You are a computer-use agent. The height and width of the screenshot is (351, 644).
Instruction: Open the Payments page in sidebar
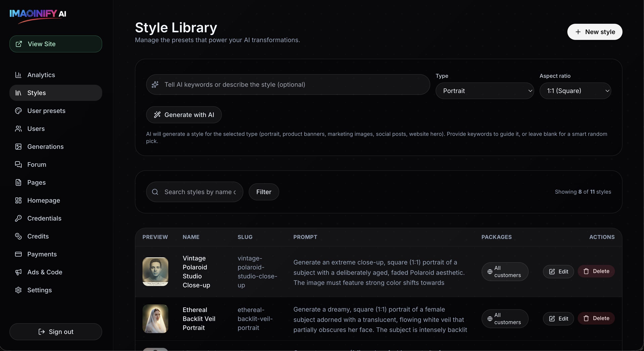coord(42,254)
